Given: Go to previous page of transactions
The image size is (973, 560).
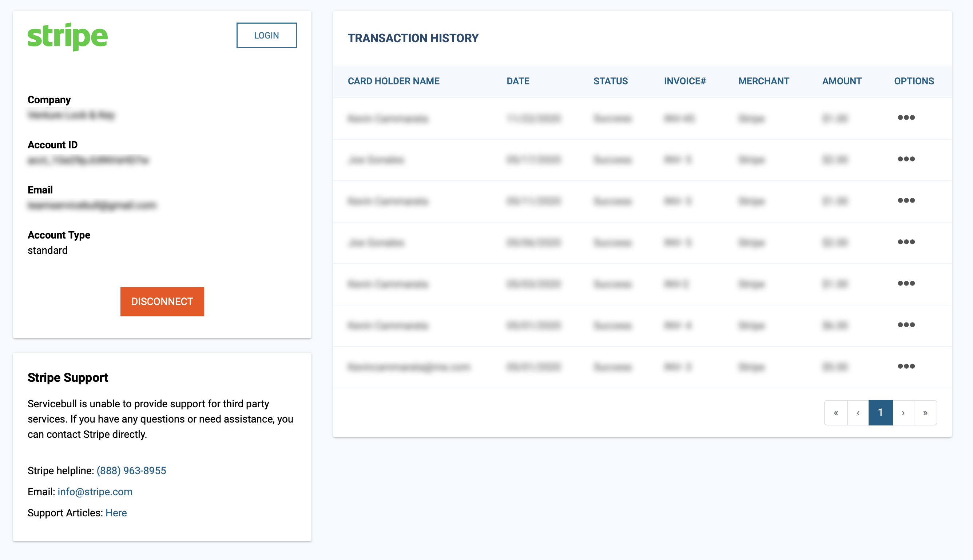Looking at the screenshot, I should click(858, 413).
